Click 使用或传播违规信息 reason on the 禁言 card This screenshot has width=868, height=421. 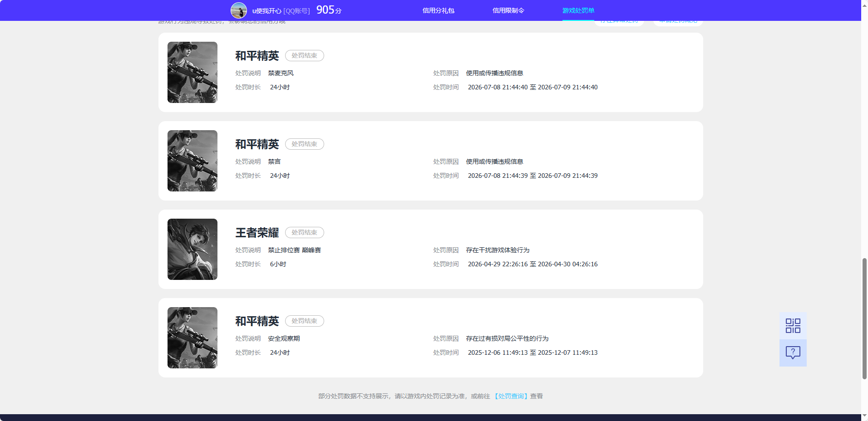(x=494, y=162)
